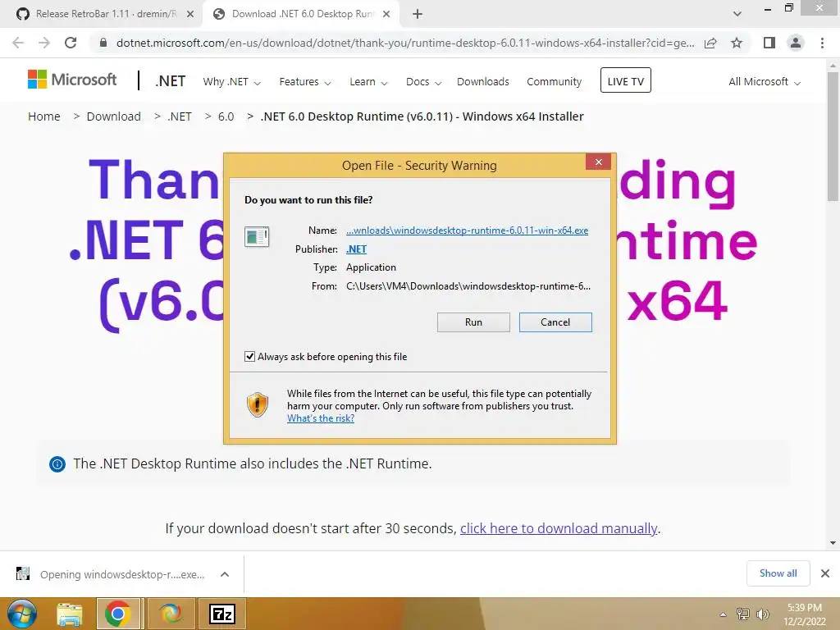The width and height of the screenshot is (840, 630).
Task: Click the blue info icon in notice
Action: click(57, 464)
